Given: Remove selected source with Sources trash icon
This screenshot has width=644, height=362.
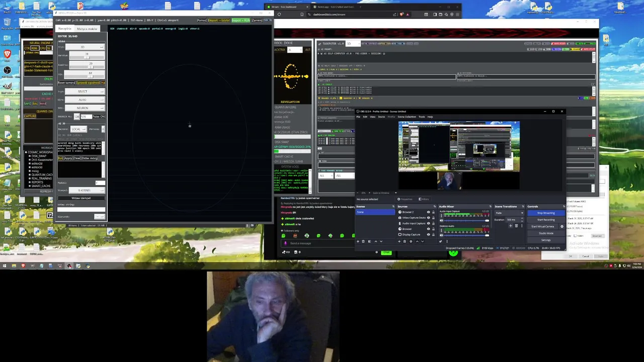Looking at the screenshot, I should click(x=405, y=241).
